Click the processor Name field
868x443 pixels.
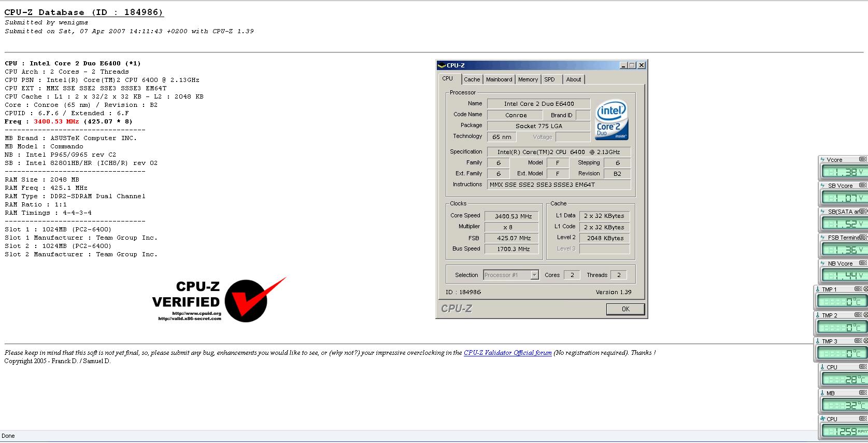538,104
